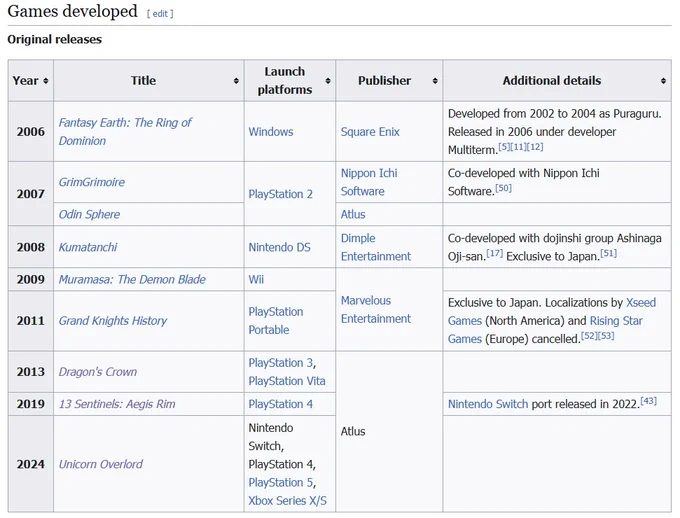The width and height of the screenshot is (680, 518).
Task: Open the Odin Sphere link
Action: (x=89, y=214)
